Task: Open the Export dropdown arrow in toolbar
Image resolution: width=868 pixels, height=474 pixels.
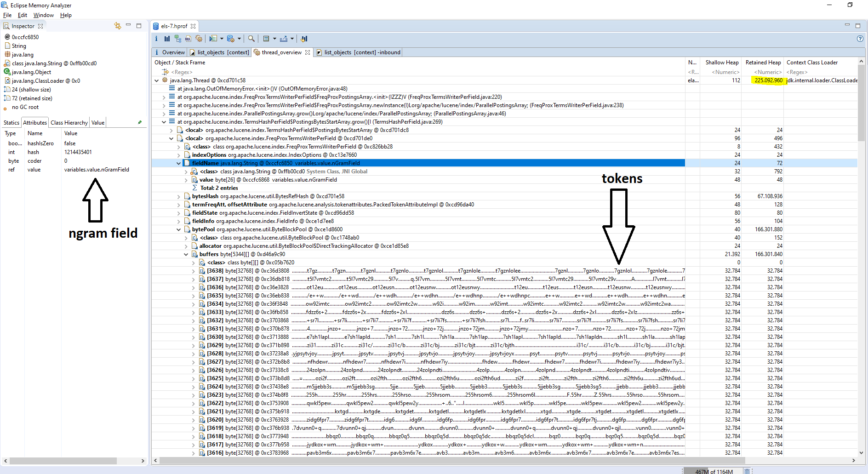Action: tap(292, 39)
